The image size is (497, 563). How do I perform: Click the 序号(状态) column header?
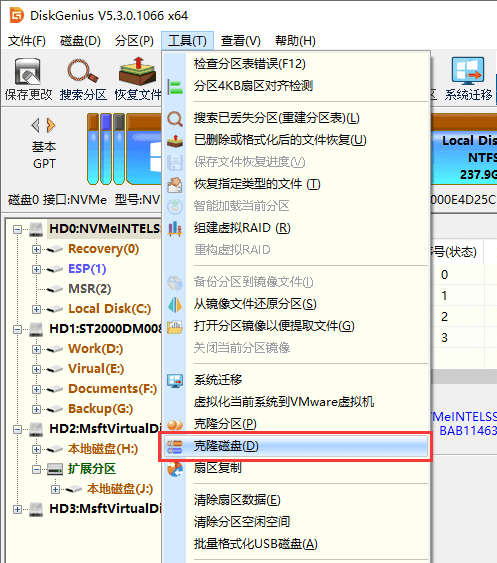click(x=456, y=252)
